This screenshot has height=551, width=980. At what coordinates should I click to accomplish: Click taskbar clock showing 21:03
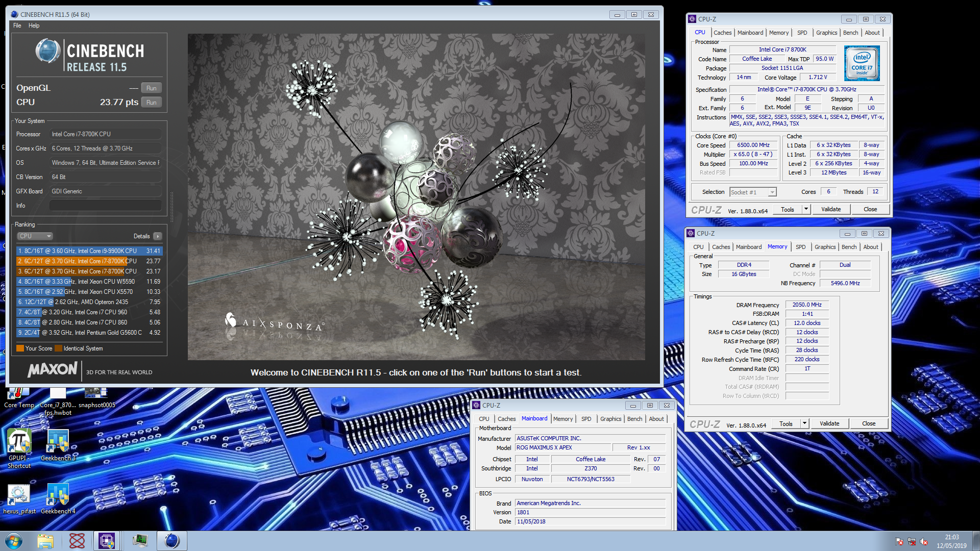click(951, 541)
